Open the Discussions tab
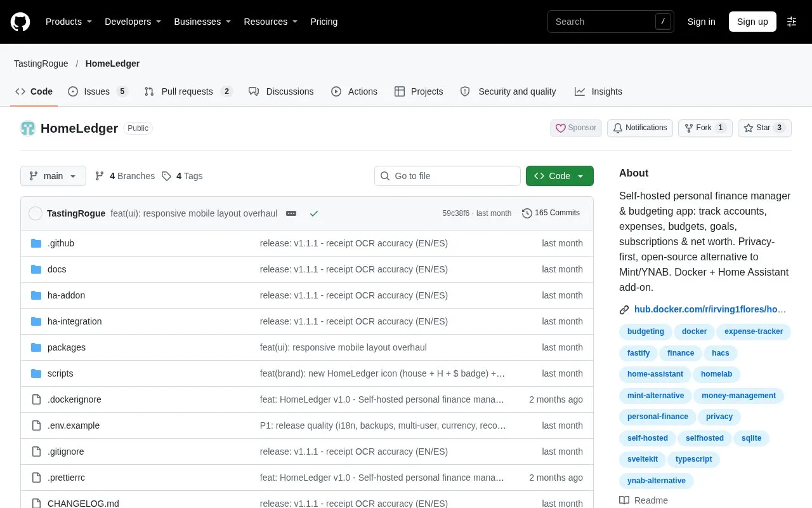 [281, 91]
